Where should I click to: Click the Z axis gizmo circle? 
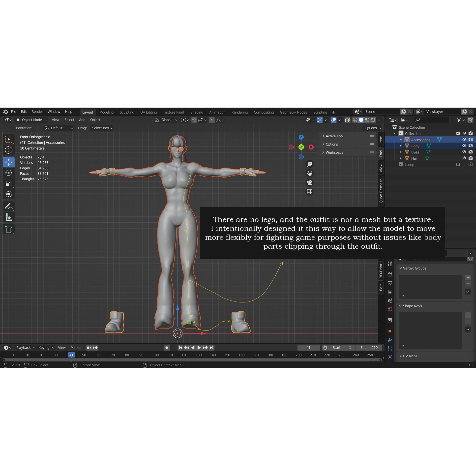pos(301,137)
